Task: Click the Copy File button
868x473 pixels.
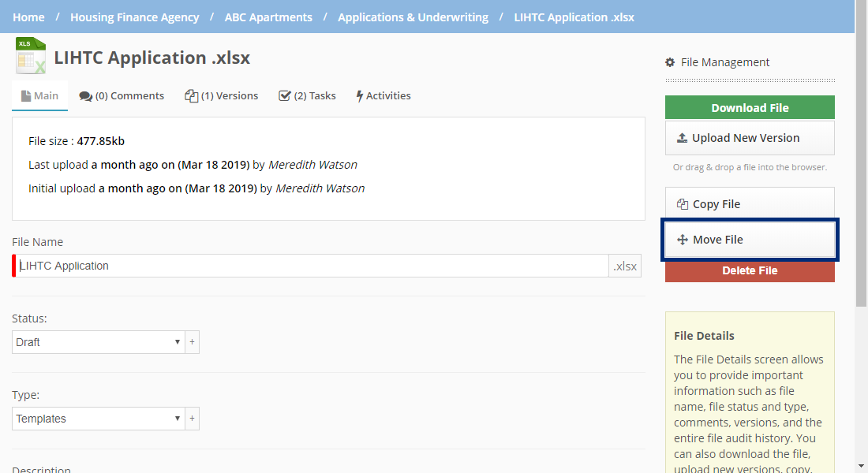Action: tap(750, 204)
